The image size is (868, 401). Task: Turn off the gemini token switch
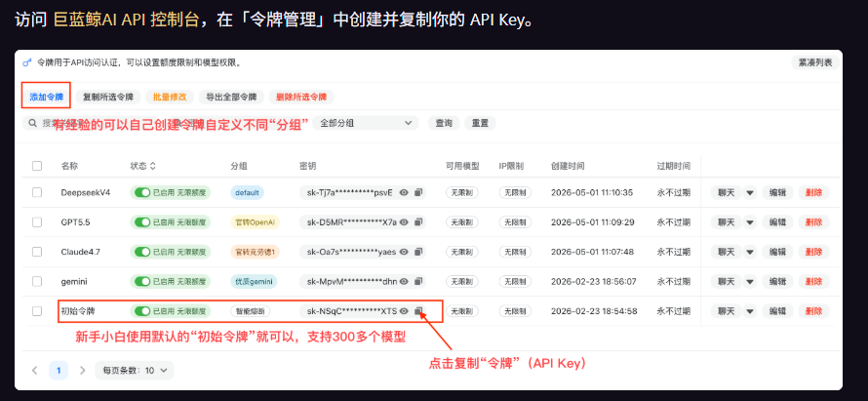(142, 281)
